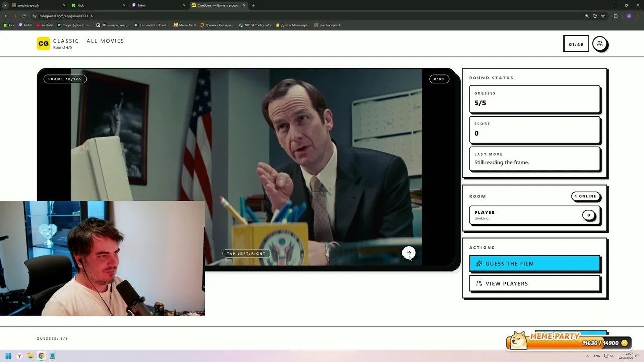The width and height of the screenshot is (644, 362).
Task: Open the Драгон Манис bookmark
Action: coord(293,25)
